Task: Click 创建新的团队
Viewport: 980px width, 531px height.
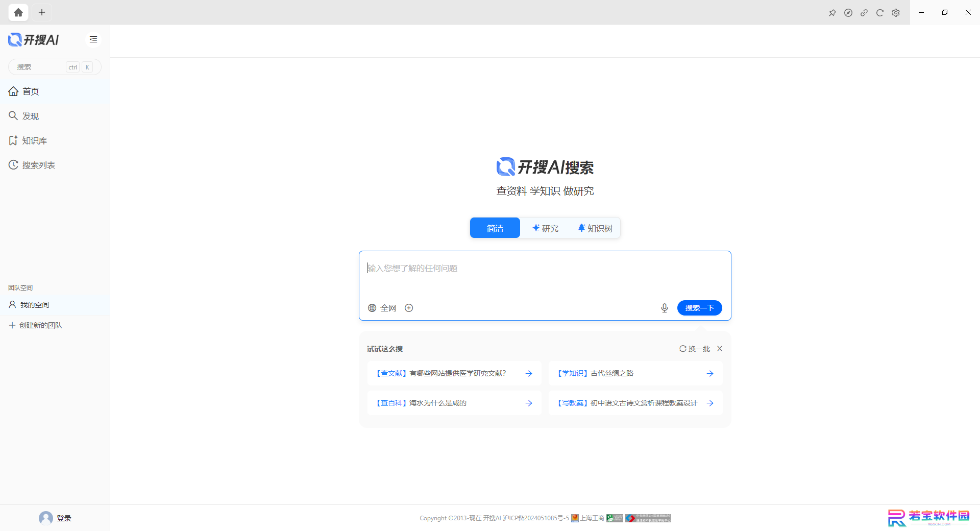Action: [36, 325]
